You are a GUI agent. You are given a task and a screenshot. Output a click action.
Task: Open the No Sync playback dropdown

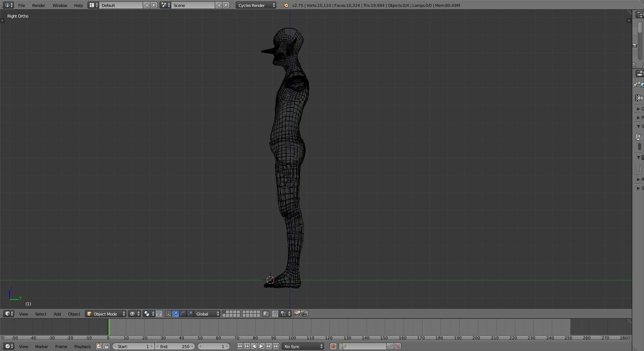coord(303,346)
